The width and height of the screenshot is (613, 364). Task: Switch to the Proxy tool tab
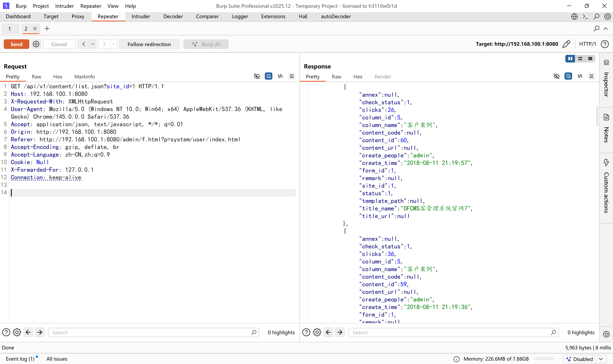[x=78, y=16]
